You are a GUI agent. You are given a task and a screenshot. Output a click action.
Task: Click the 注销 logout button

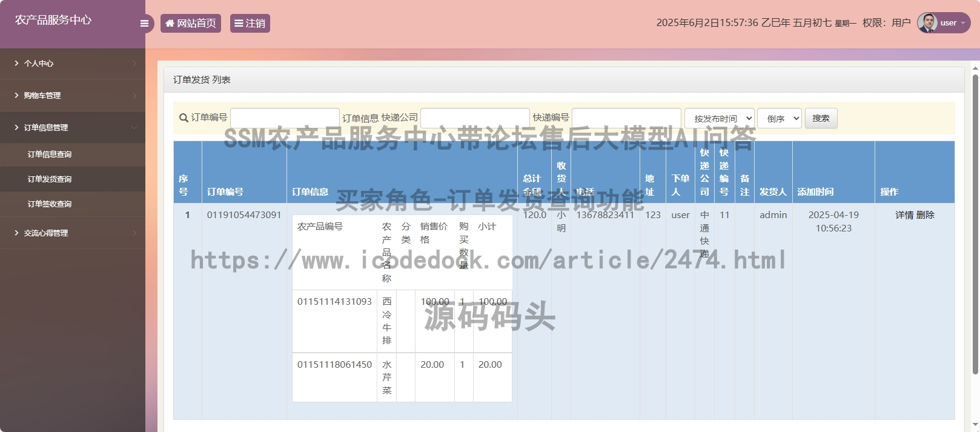point(250,23)
